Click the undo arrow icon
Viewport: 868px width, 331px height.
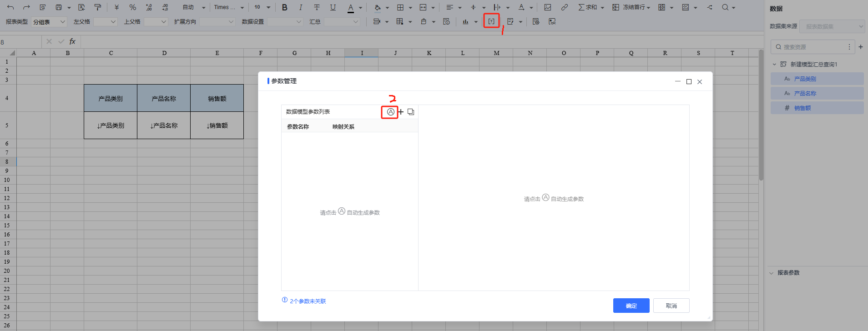(11, 7)
